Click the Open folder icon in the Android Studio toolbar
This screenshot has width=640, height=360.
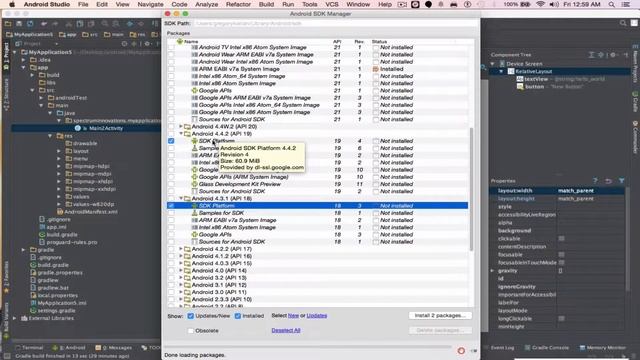pos(8,24)
